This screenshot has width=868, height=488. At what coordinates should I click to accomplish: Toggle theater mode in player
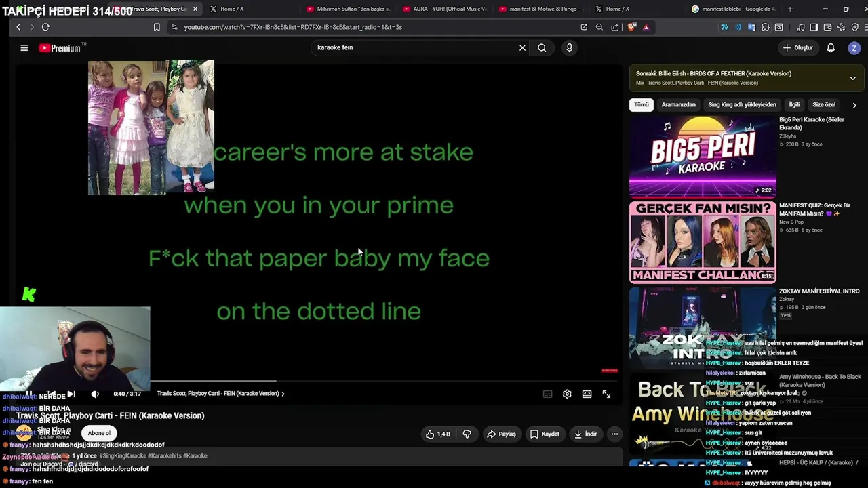coord(587,394)
